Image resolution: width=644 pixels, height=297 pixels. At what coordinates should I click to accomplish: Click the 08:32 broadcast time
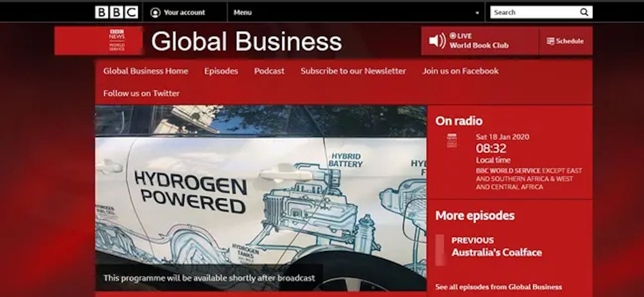coord(491,148)
